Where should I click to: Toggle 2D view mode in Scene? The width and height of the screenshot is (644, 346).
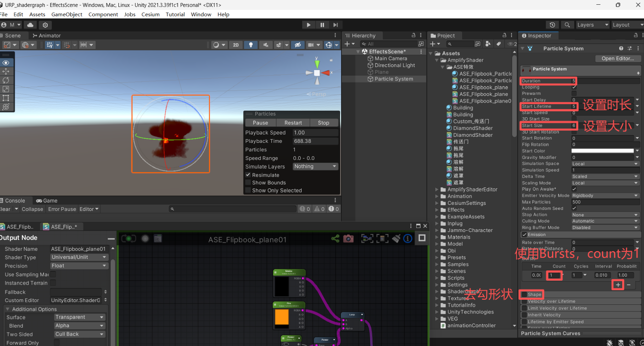tap(236, 45)
